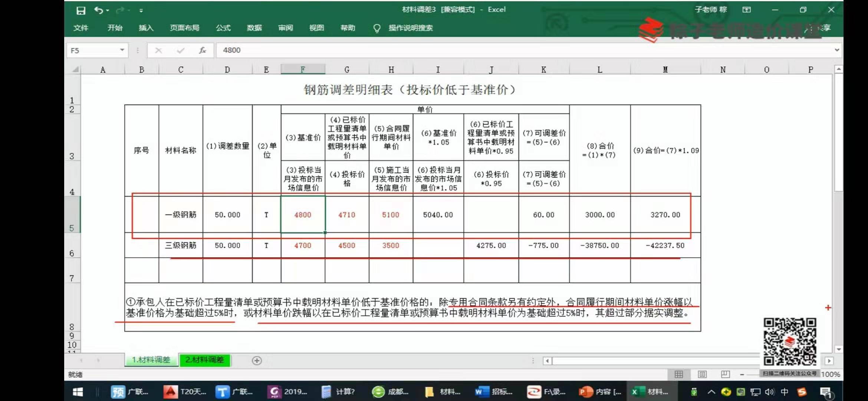Click the ribbon display options icon
The width and height of the screenshot is (868, 401).
[x=746, y=10]
